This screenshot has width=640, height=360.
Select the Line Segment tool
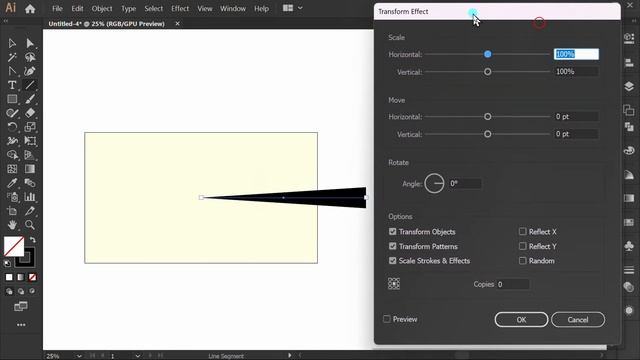coord(30,85)
